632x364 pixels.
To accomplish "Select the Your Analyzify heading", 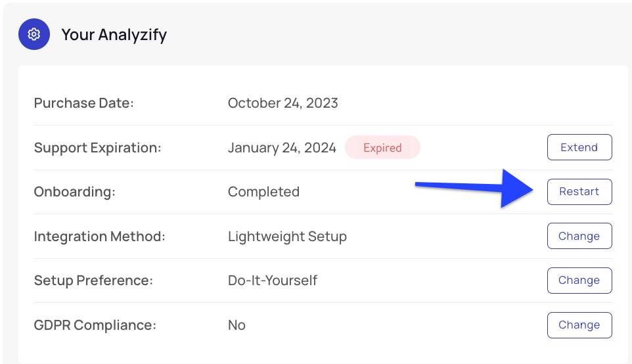I will pyautogui.click(x=114, y=35).
